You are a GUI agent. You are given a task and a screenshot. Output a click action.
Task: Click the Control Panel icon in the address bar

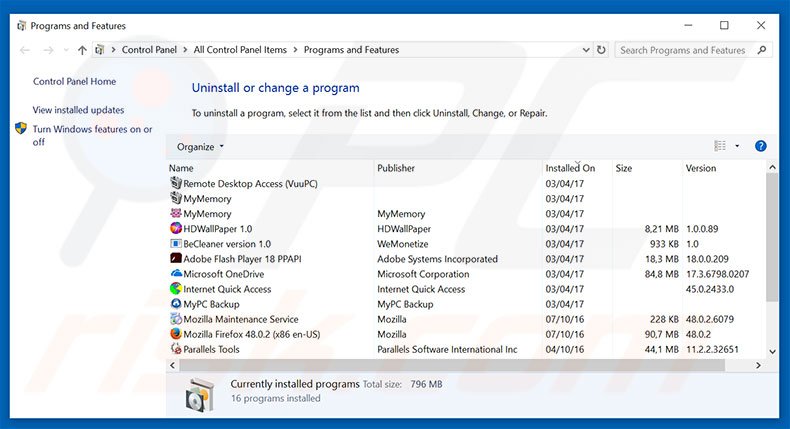pos(100,50)
